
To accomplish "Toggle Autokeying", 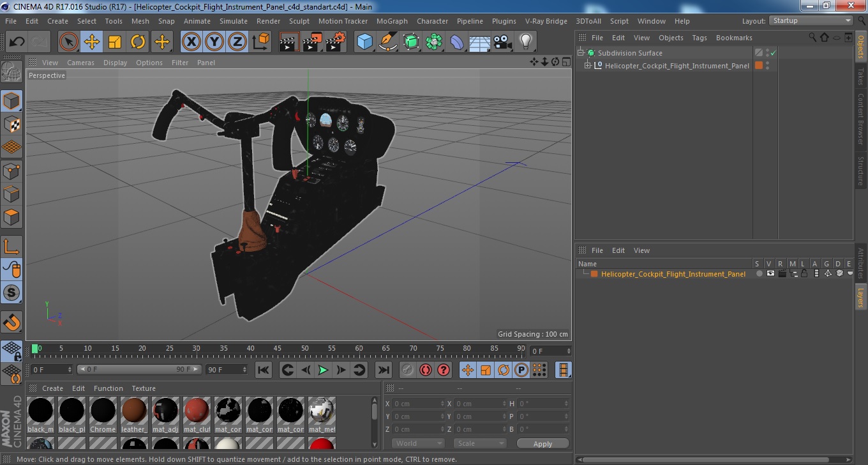I will 426,370.
